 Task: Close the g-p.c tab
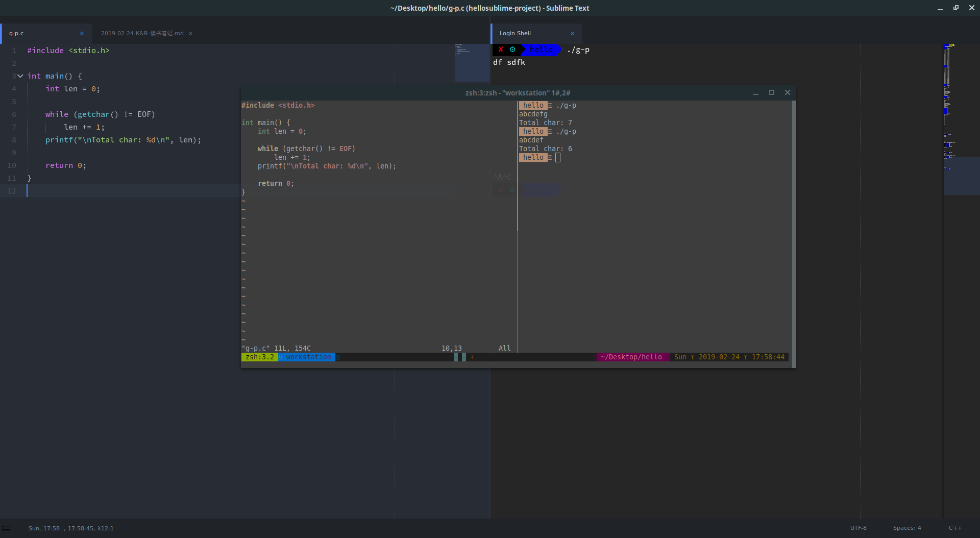coord(82,34)
